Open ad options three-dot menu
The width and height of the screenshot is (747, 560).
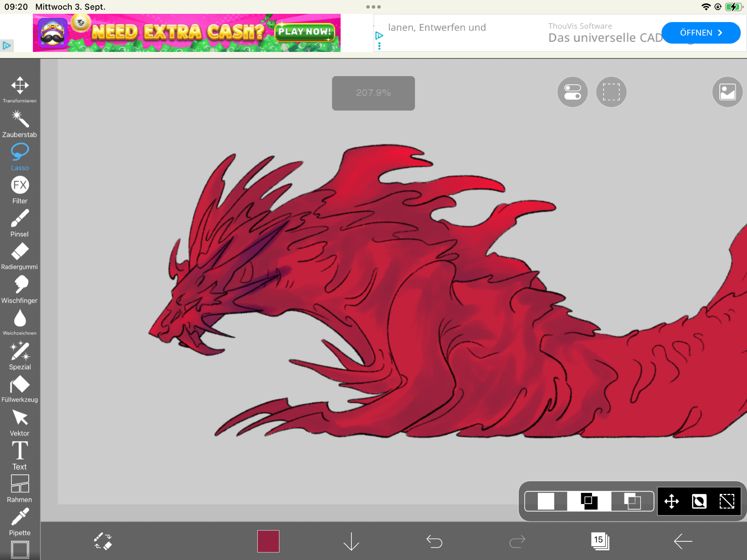coord(379,46)
